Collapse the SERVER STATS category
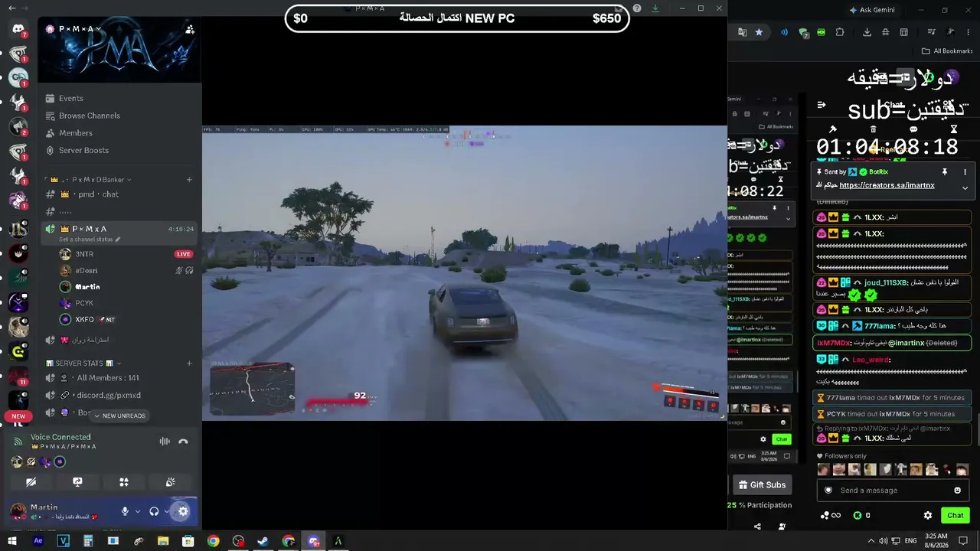Screen dimensions: 980x551 (x=83, y=364)
